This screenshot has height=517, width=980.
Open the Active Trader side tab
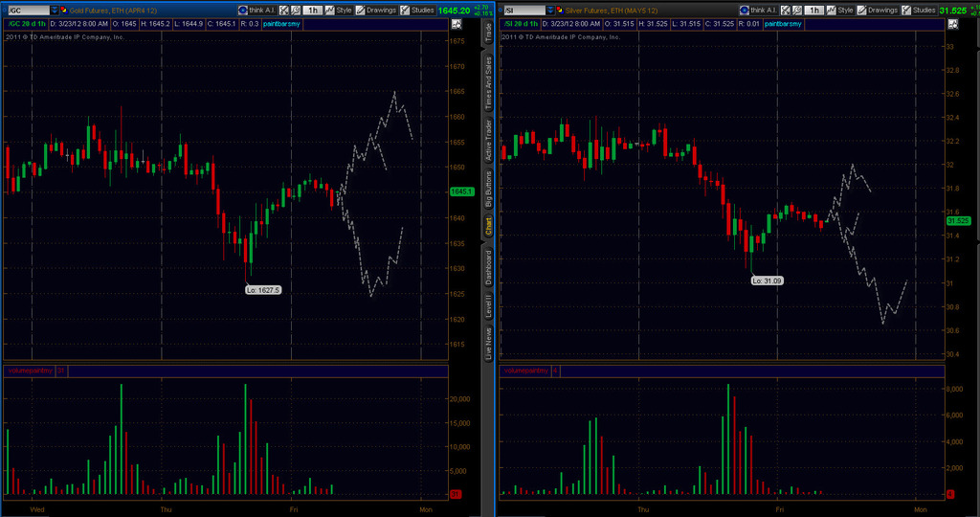[x=488, y=140]
